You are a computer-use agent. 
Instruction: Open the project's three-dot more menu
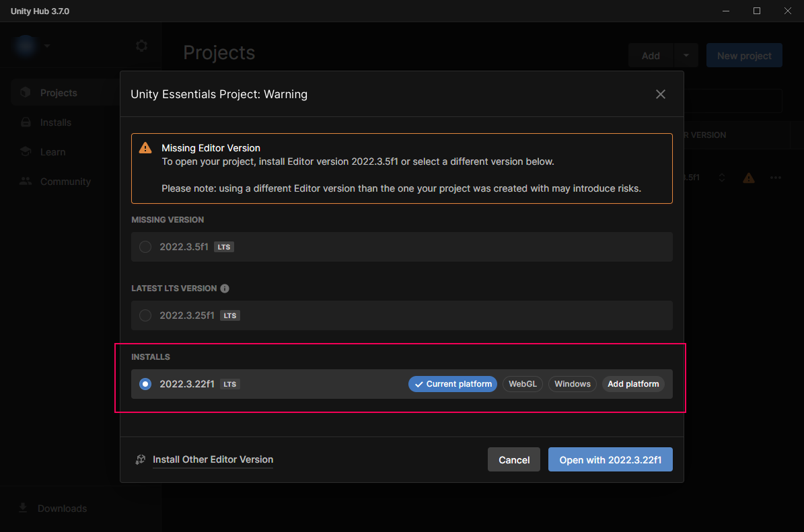[776, 178]
